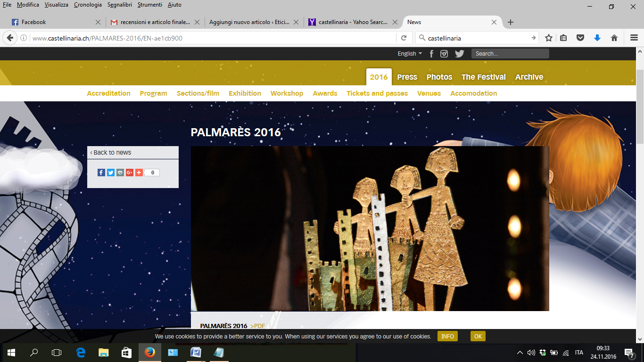Open the Photos section
This screenshot has width=644, height=362.
click(439, 77)
